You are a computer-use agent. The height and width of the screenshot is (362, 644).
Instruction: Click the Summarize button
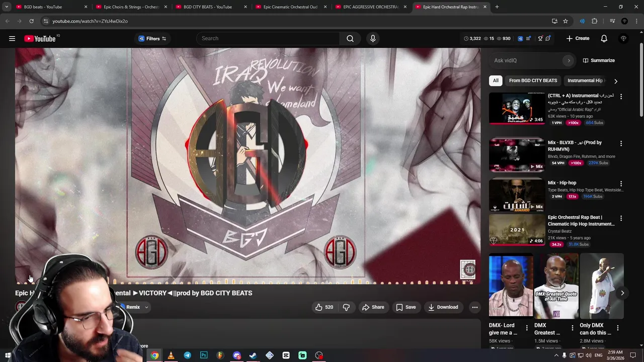599,60
